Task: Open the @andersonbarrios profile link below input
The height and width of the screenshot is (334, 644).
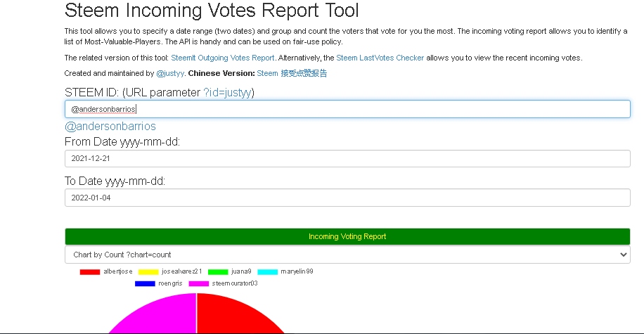Action: [x=110, y=126]
